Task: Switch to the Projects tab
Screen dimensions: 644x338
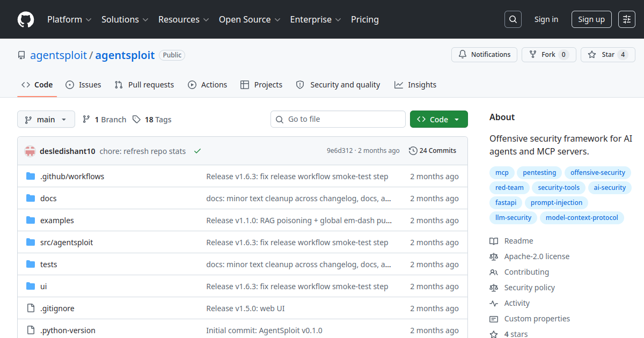Action: coord(261,85)
